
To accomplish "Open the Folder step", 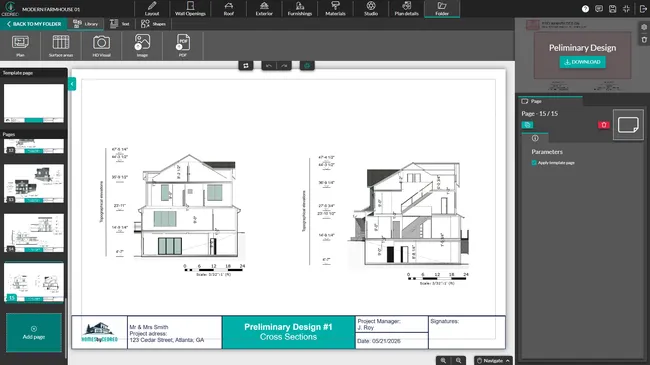I will click(442, 9).
